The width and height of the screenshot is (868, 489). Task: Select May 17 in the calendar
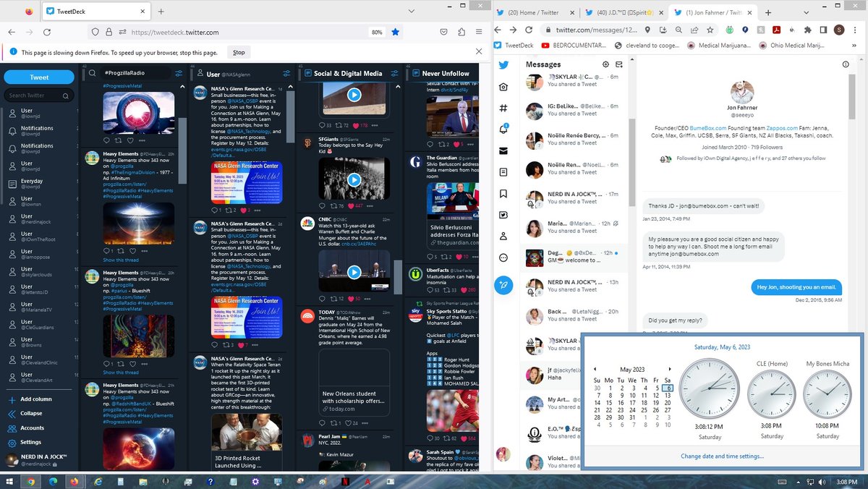point(633,403)
